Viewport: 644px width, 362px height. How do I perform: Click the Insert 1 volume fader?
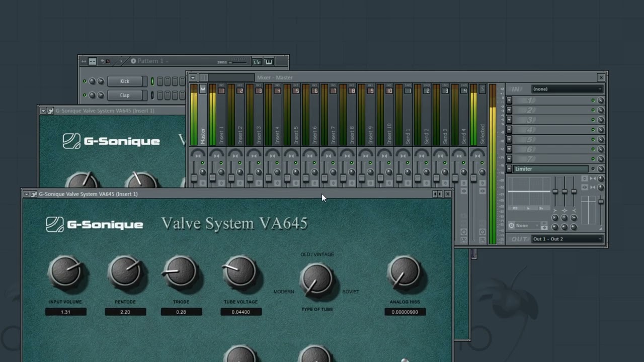pyautogui.click(x=212, y=178)
